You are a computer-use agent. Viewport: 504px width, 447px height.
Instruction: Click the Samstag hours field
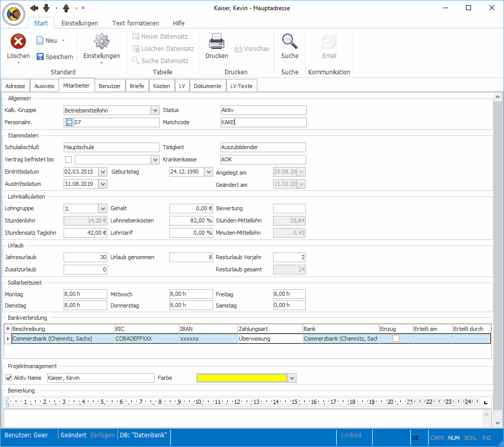coord(289,305)
